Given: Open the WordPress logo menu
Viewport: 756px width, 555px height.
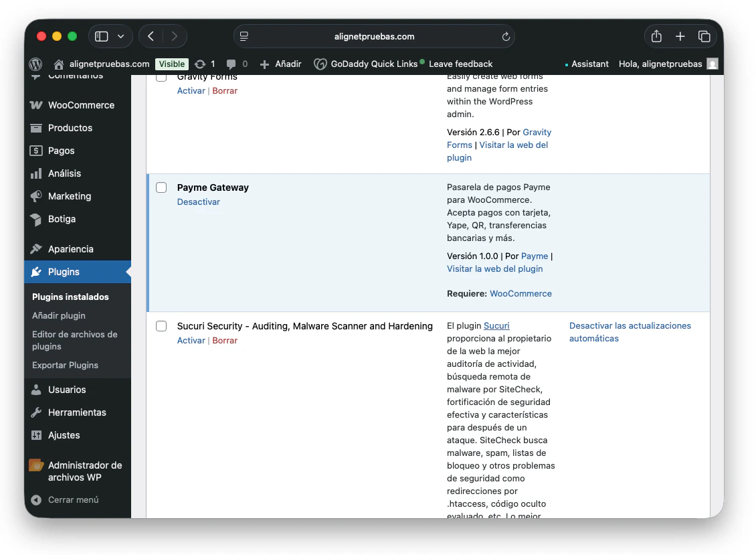Looking at the screenshot, I should click(35, 64).
